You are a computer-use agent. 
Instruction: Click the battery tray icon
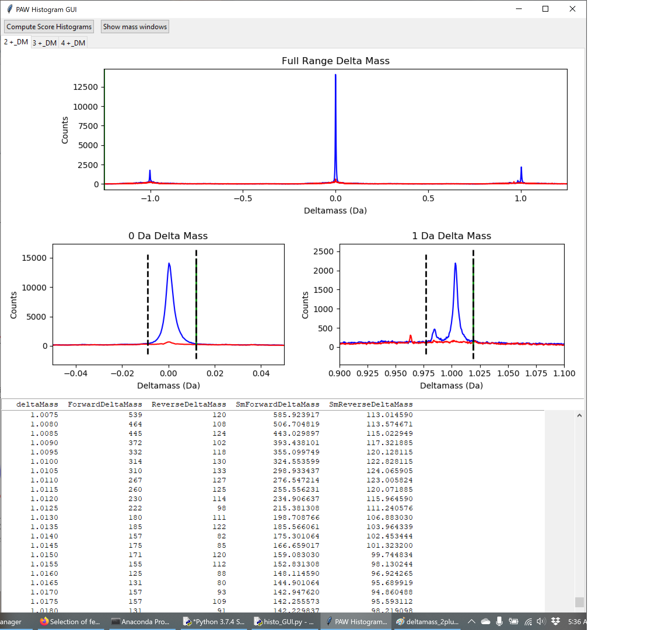(513, 621)
